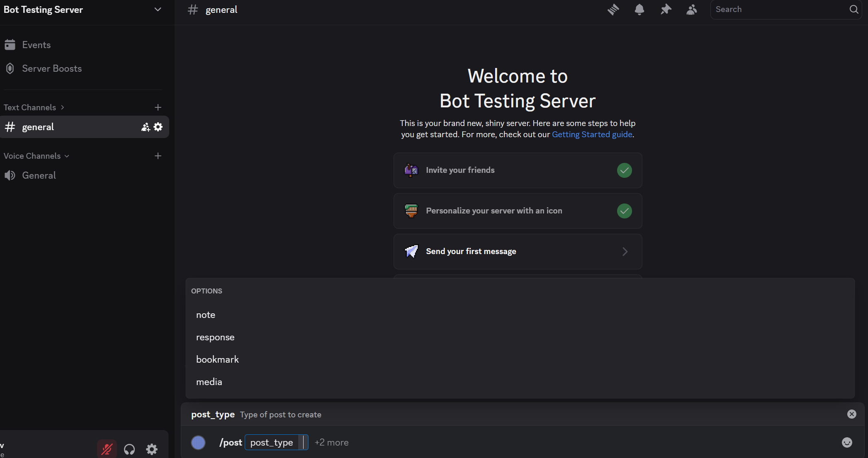The image size is (868, 458).
Task: Open the notification settings bell
Action: click(x=639, y=9)
